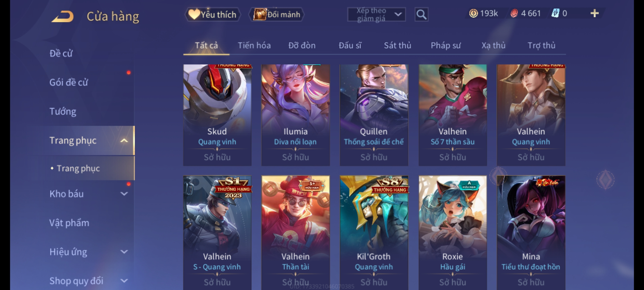Viewport: 644px width, 290px height.
Task: Open the Tướng sidebar menu item
Action: [63, 111]
